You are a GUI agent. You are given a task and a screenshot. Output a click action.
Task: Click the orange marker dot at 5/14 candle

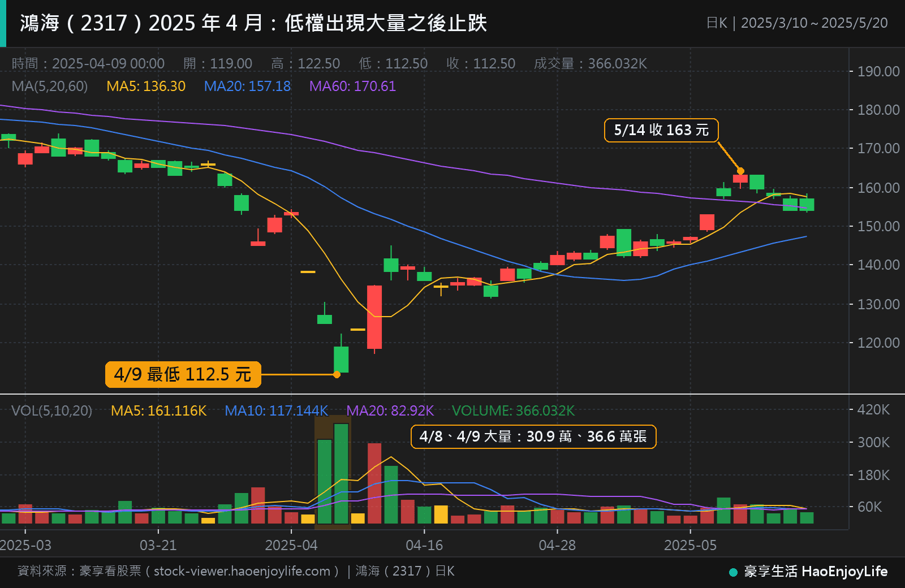pos(740,171)
